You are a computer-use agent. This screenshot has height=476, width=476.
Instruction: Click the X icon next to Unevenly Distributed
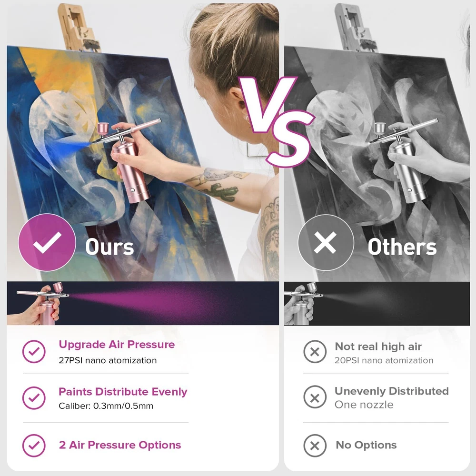315,397
